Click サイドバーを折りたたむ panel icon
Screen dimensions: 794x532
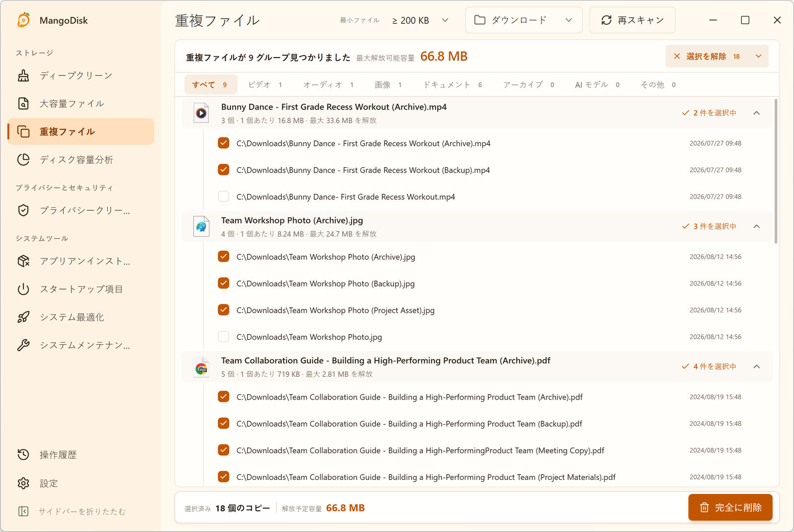click(23, 511)
